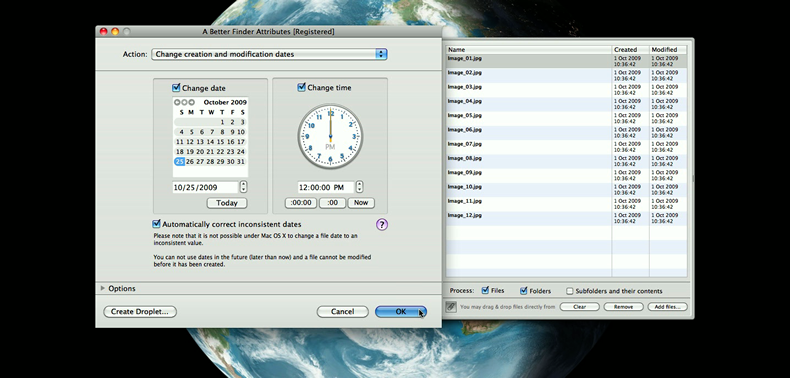This screenshot has height=378, width=790.
Task: Select Image_12.jpg in file list
Action: (566, 218)
